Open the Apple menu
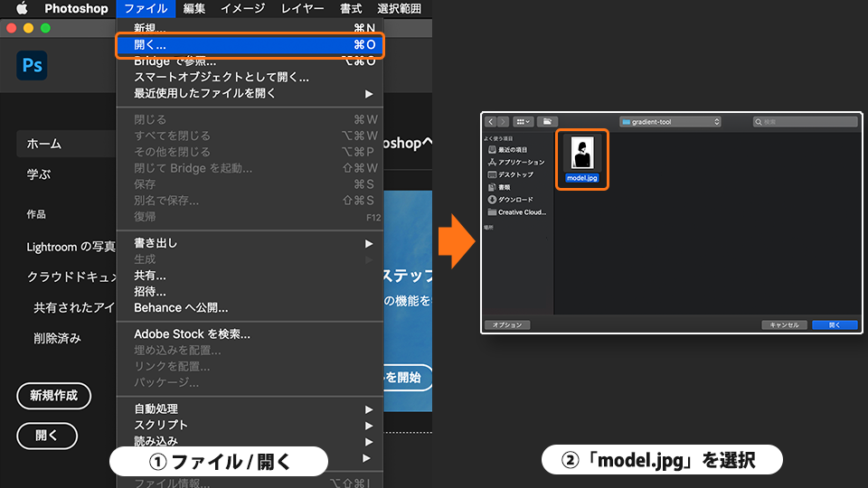The image size is (868, 488). (22, 8)
